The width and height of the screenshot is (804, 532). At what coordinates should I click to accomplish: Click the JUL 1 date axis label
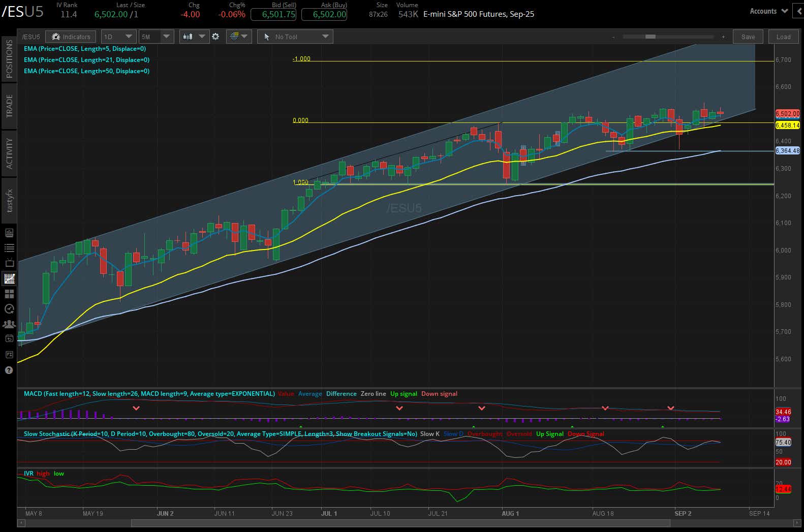click(329, 514)
